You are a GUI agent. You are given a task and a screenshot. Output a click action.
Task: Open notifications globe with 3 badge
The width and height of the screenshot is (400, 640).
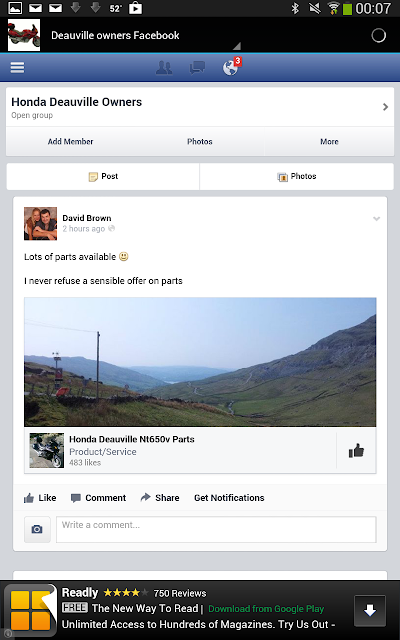232,67
